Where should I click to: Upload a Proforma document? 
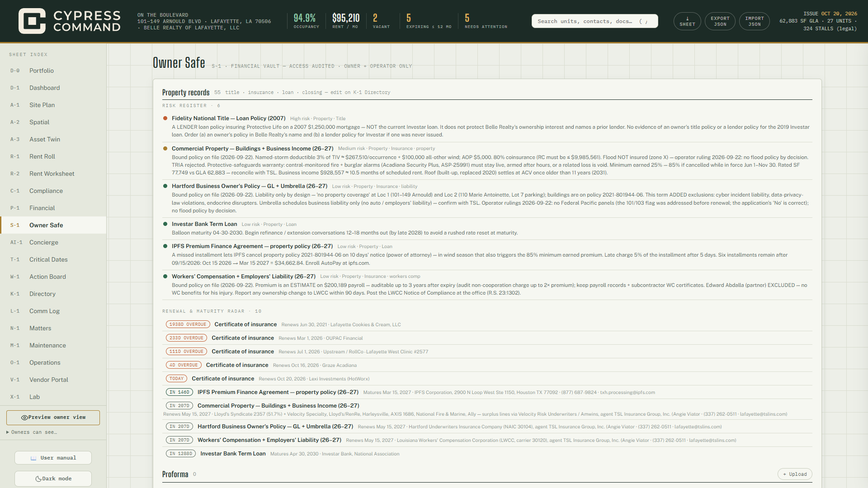[x=795, y=474]
